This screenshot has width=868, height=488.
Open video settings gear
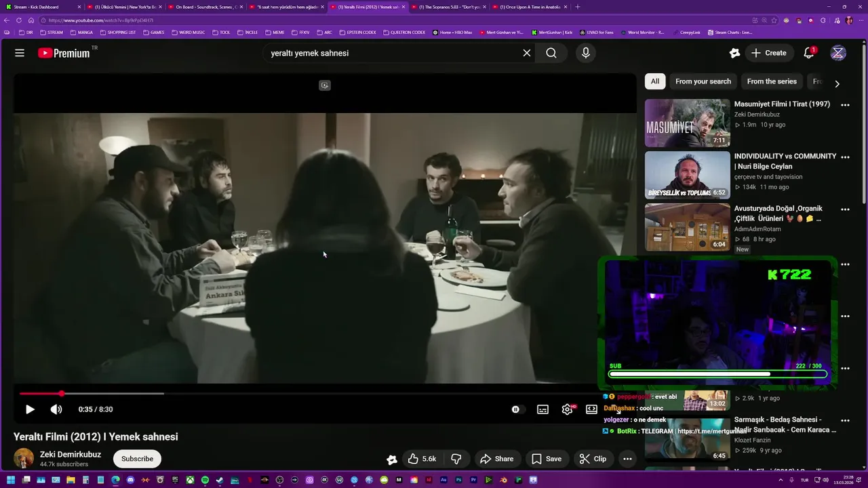[x=568, y=409]
